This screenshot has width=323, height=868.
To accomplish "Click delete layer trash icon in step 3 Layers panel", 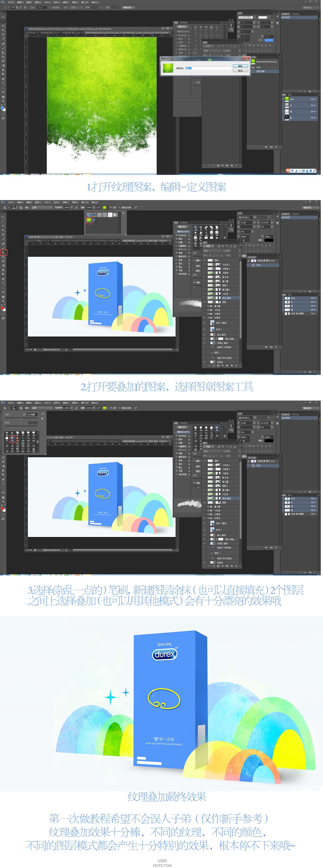I will 236,566.
